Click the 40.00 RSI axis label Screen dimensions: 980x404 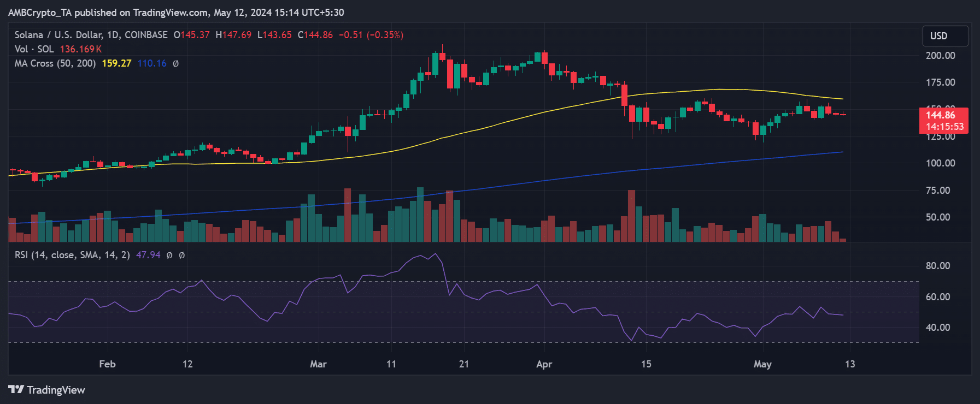(x=938, y=328)
